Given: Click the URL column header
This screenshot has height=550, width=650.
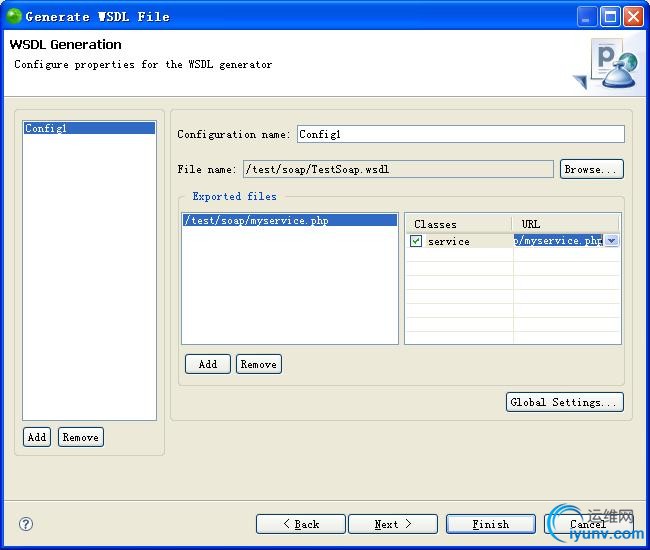Looking at the screenshot, I should 565,224.
